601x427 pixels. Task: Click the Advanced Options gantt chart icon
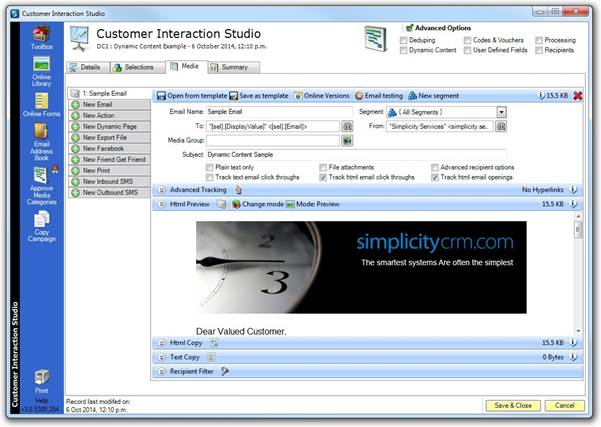(376, 38)
